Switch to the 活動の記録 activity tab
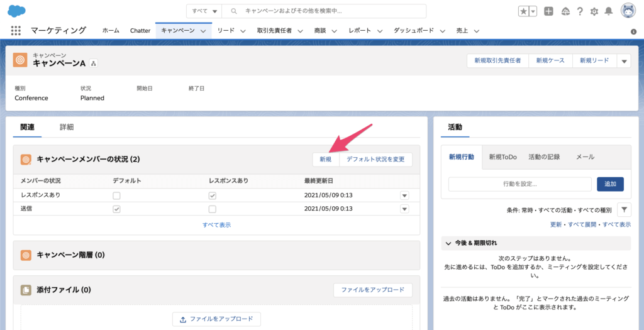The image size is (644, 330). pyautogui.click(x=544, y=157)
